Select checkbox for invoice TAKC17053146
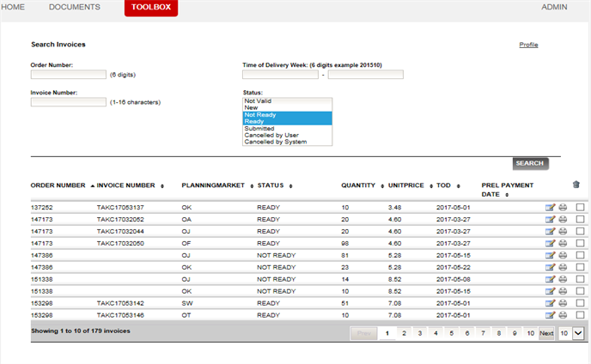Image resolution: width=591 pixels, height=364 pixels. tap(581, 316)
